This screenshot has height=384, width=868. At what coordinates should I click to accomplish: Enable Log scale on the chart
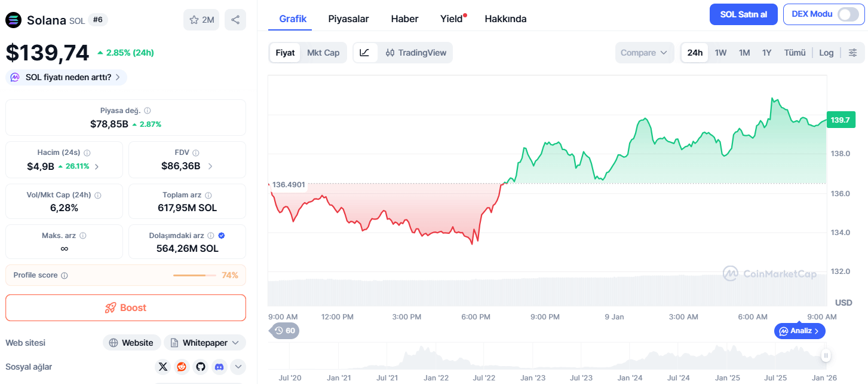point(826,53)
